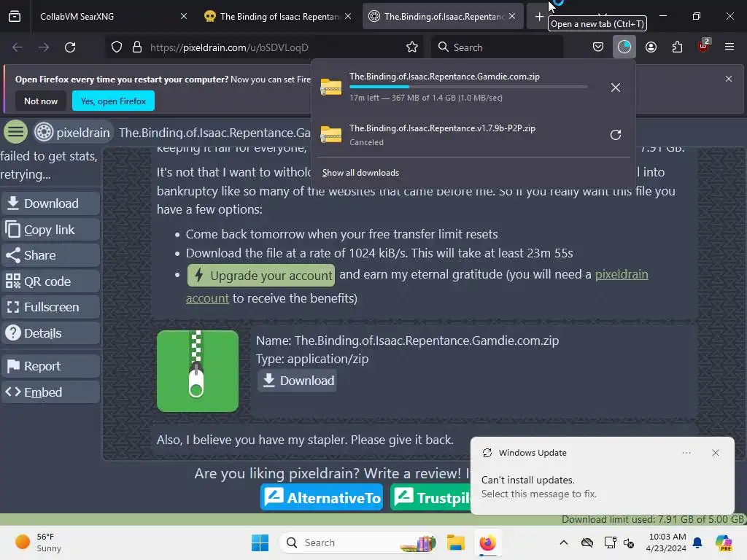Open Embed code option
Viewport: 747px width, 560px height.
tap(51, 392)
